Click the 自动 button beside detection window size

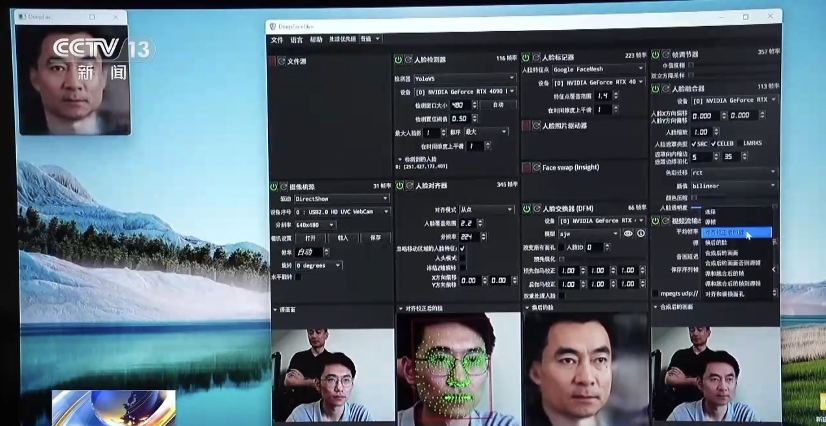pos(497,104)
